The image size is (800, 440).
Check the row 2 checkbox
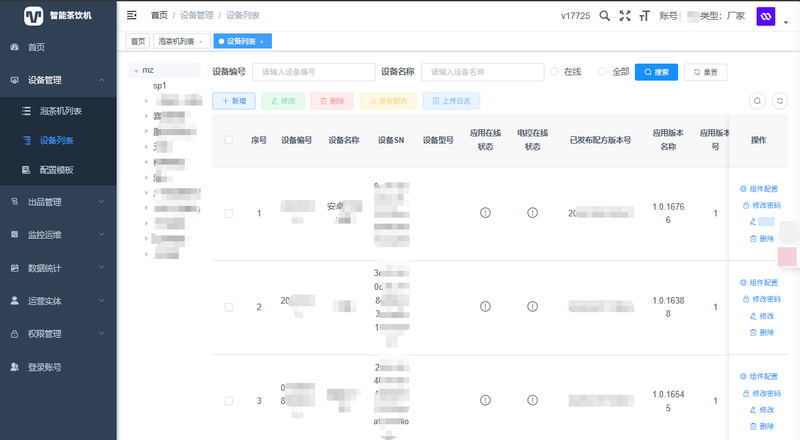[229, 307]
